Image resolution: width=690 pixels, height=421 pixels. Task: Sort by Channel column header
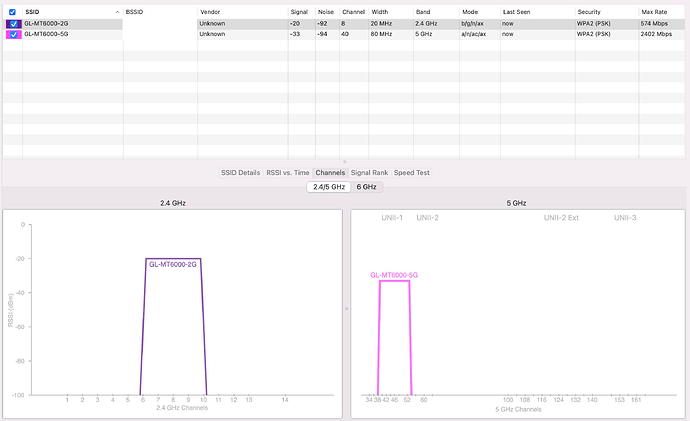(354, 12)
